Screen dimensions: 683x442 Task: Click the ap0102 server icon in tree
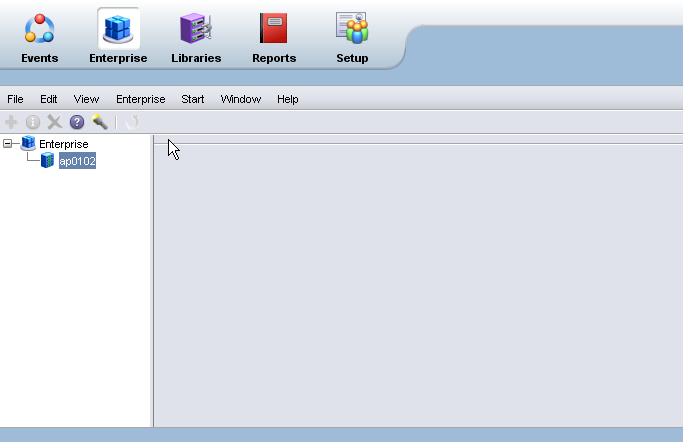tap(47, 160)
